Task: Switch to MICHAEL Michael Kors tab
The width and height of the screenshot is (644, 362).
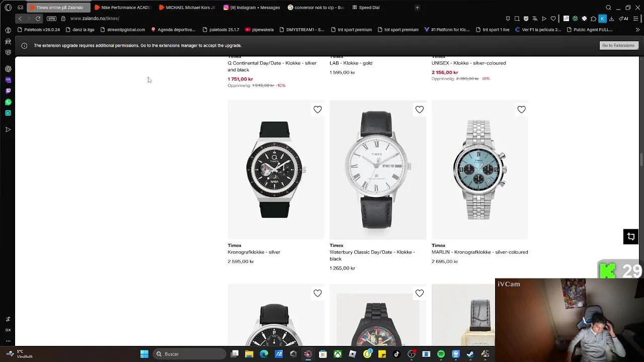Action: click(187, 8)
